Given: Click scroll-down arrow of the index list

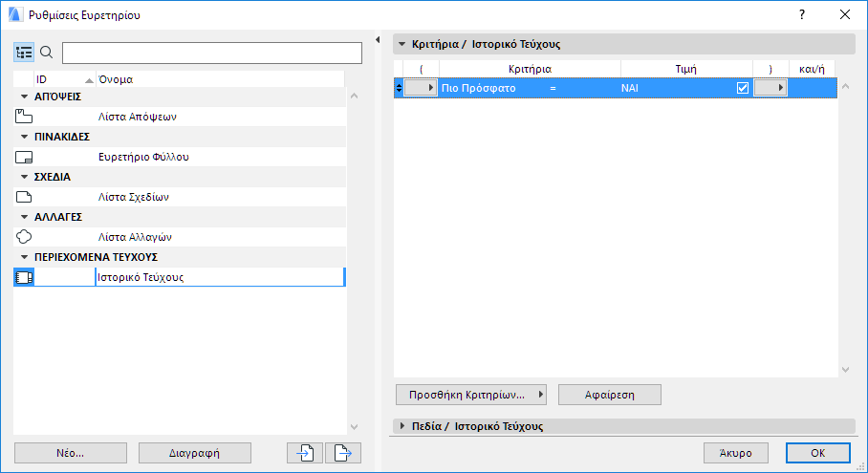Looking at the screenshot, I should [355, 427].
